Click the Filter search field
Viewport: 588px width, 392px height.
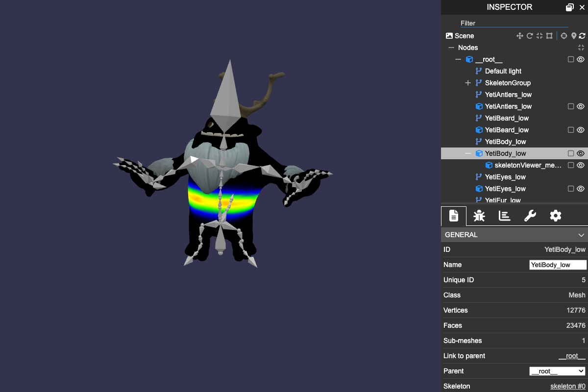coord(514,23)
